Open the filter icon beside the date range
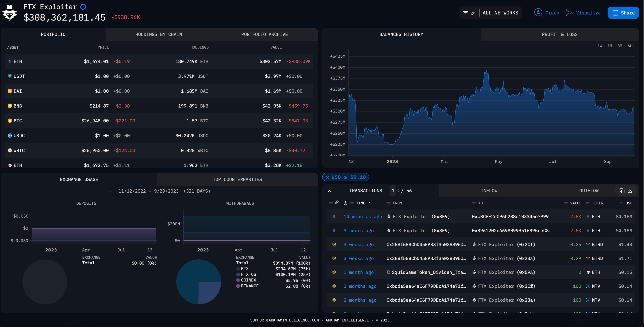Viewport: 644px width, 327px height. (110, 191)
